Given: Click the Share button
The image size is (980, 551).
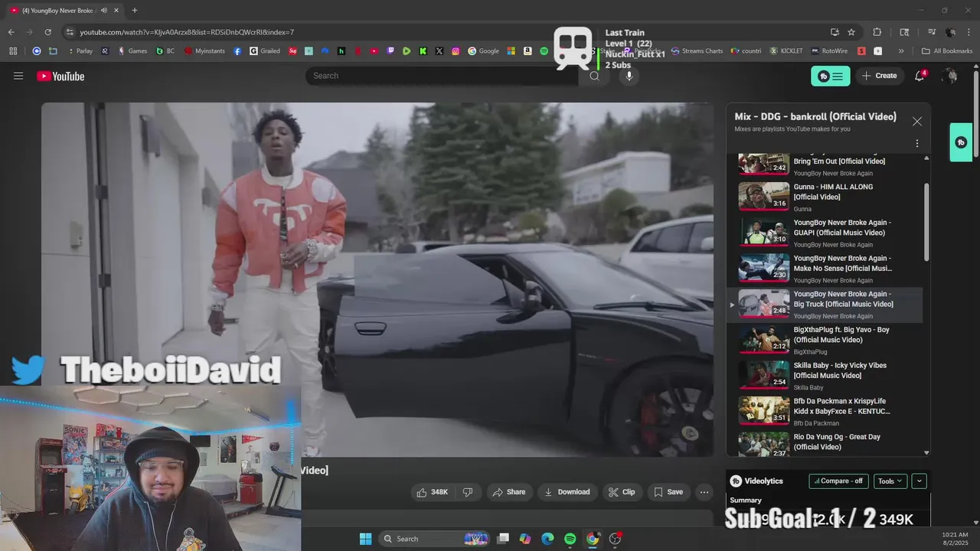Looking at the screenshot, I should pyautogui.click(x=509, y=492).
